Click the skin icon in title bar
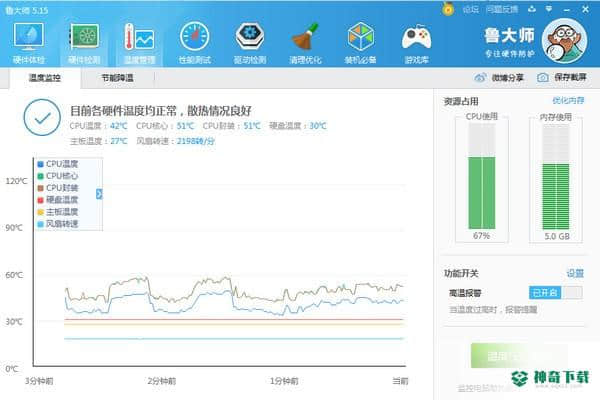The height and width of the screenshot is (400, 600). (x=532, y=9)
